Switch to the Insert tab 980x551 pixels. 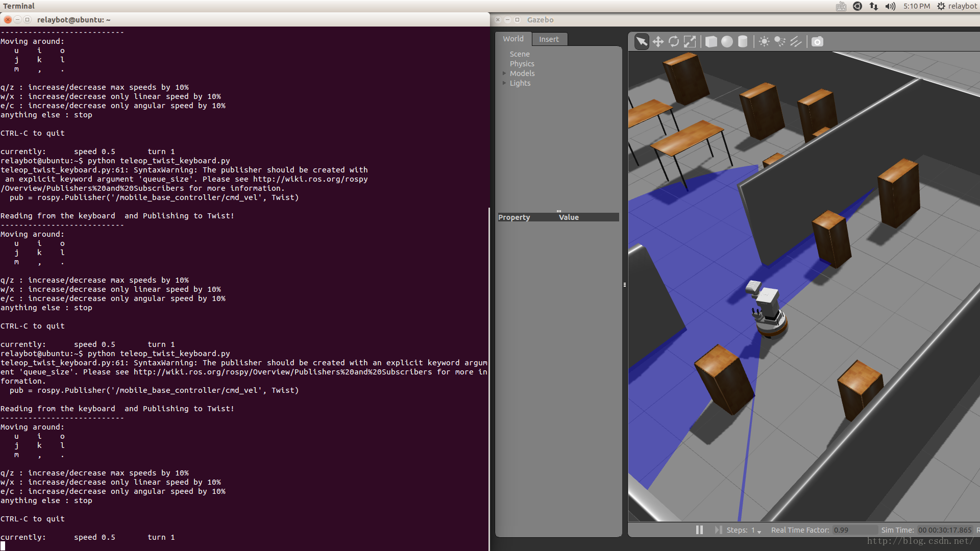549,39
